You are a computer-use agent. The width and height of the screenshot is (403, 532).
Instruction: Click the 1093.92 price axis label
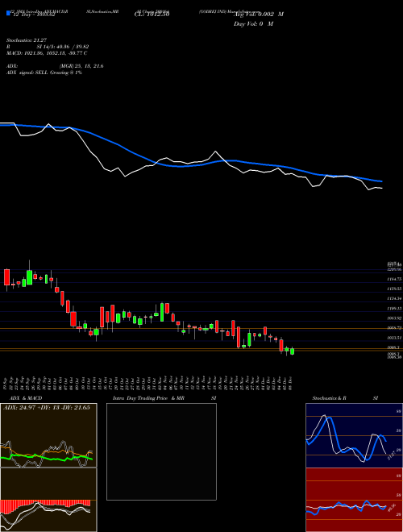point(395,318)
